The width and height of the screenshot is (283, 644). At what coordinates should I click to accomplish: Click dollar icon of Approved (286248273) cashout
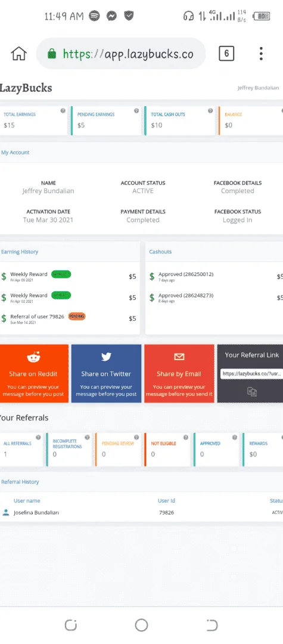[152, 298]
